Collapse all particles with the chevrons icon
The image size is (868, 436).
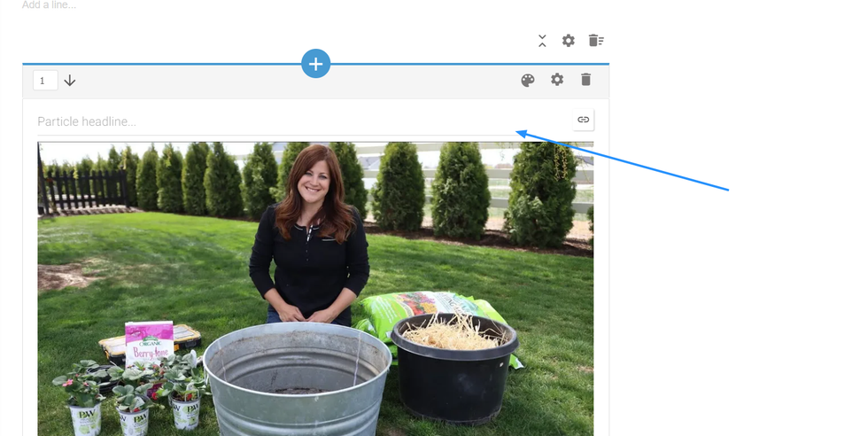click(x=542, y=41)
